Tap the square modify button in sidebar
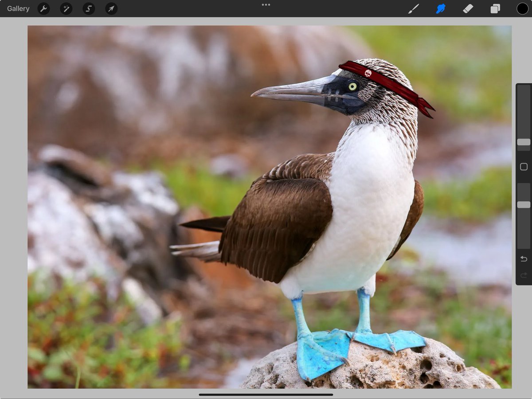This screenshot has width=532, height=399. coord(524,167)
